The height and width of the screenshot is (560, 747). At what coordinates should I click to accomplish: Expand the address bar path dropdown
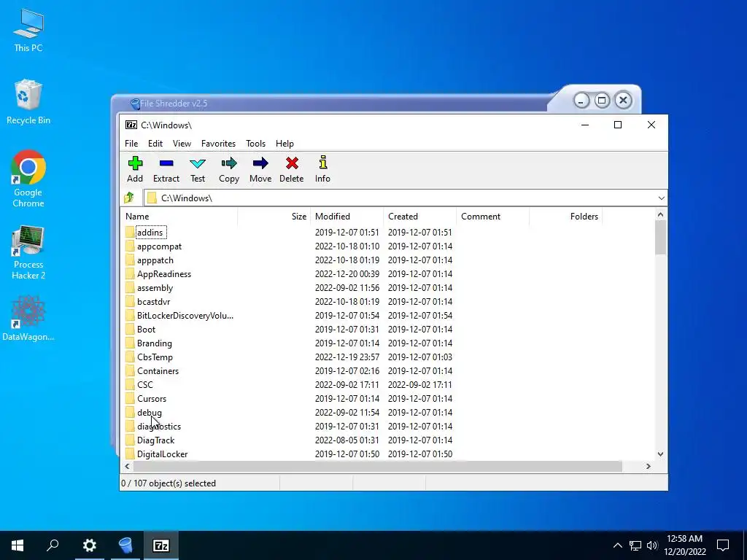[661, 198]
